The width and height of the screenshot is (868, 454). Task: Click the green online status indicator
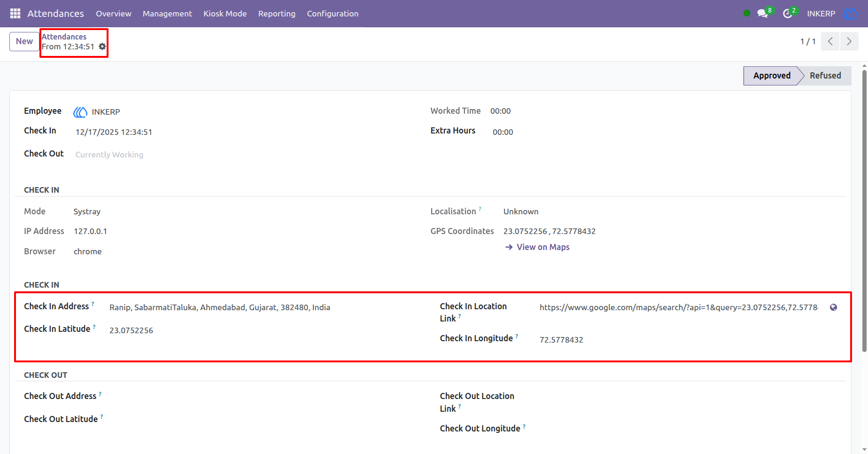point(747,13)
